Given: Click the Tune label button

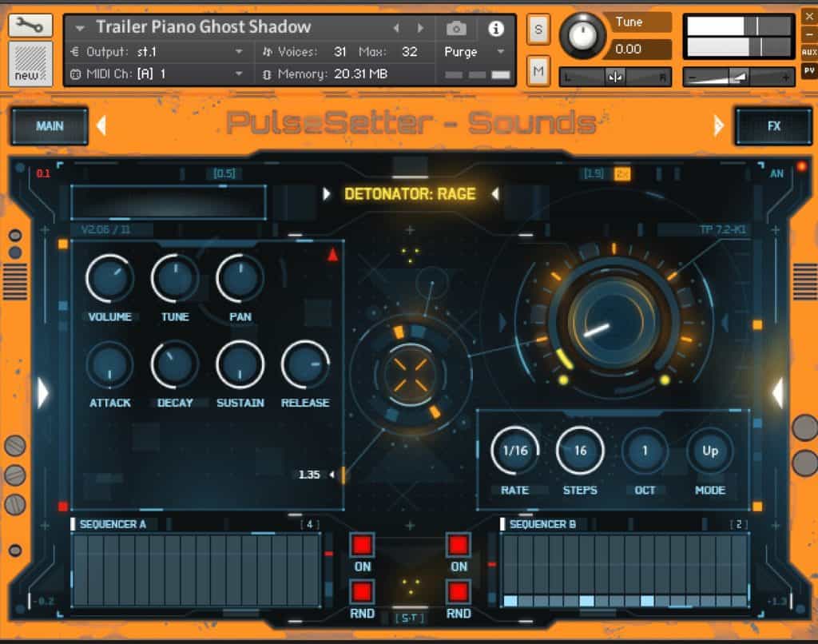Looking at the screenshot, I should pos(640,22).
